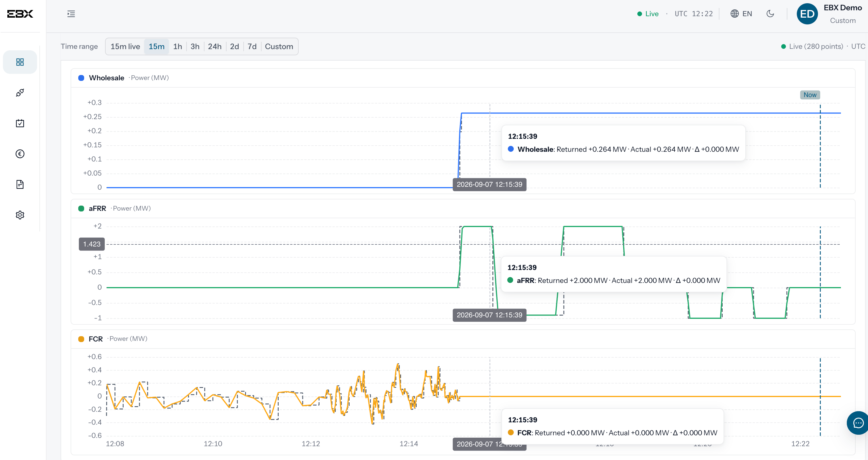
Task: Click the Wholesale chart title
Action: click(107, 78)
